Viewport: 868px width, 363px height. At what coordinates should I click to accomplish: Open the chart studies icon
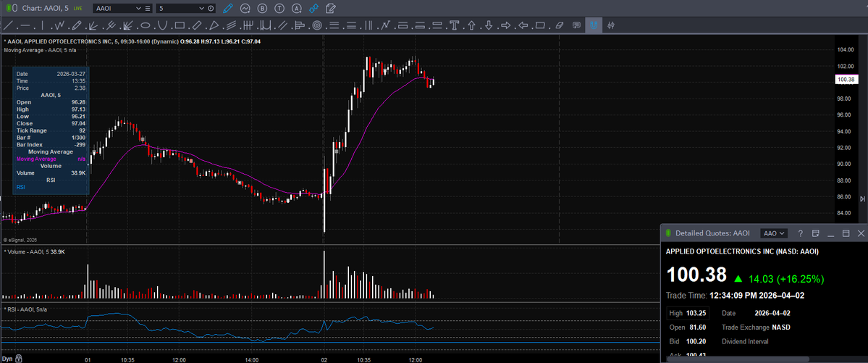coord(245,8)
